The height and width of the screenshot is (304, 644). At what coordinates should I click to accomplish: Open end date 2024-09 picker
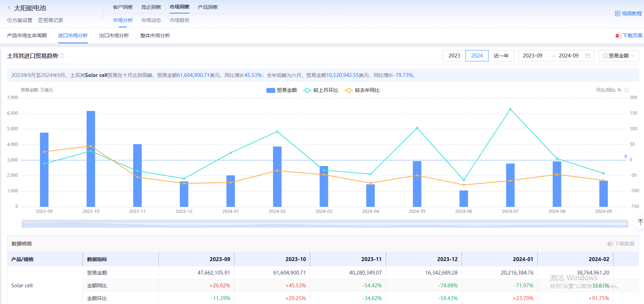(569, 56)
